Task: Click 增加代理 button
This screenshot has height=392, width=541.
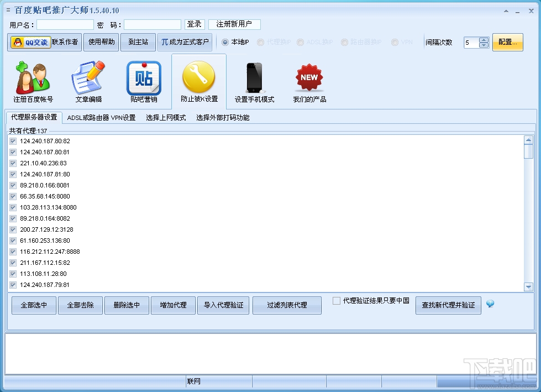Action: (173, 305)
